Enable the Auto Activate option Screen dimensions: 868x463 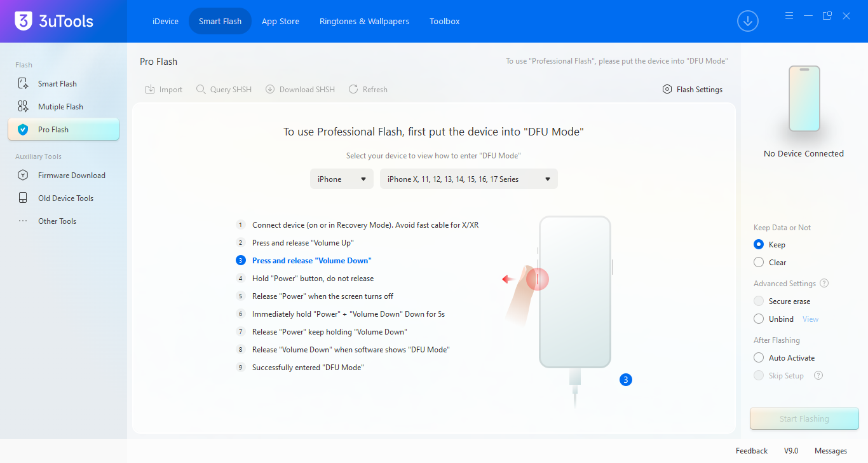(759, 358)
